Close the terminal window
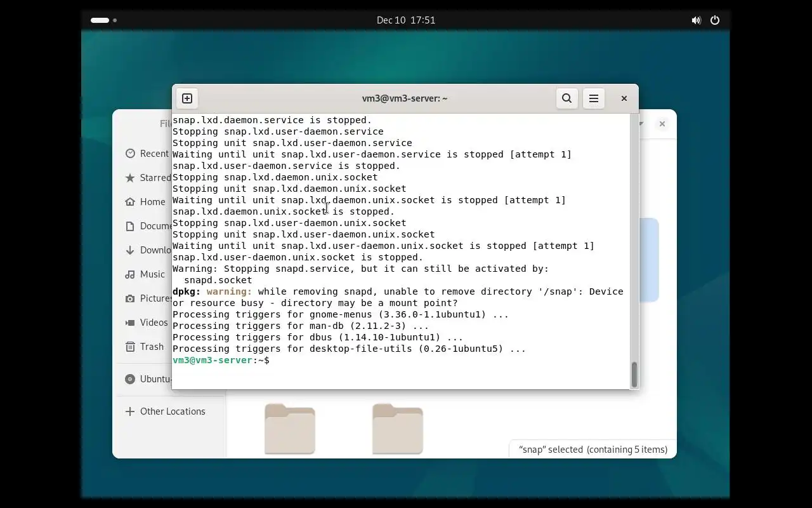 point(624,98)
